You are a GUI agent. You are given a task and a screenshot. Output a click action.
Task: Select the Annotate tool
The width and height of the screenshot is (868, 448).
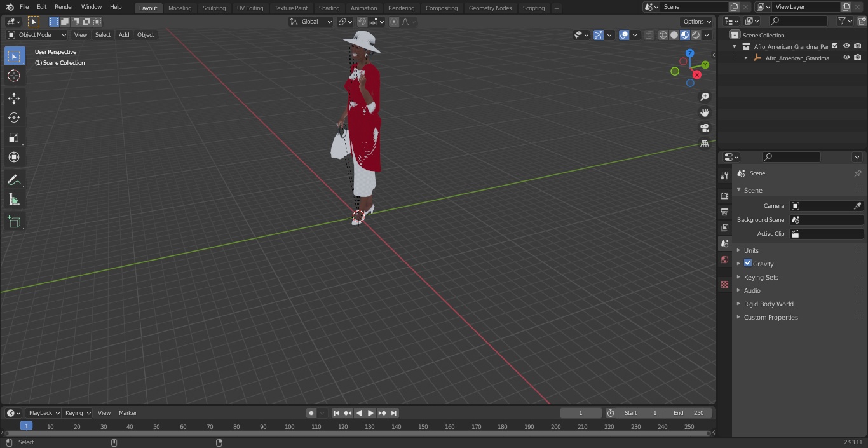pos(14,180)
